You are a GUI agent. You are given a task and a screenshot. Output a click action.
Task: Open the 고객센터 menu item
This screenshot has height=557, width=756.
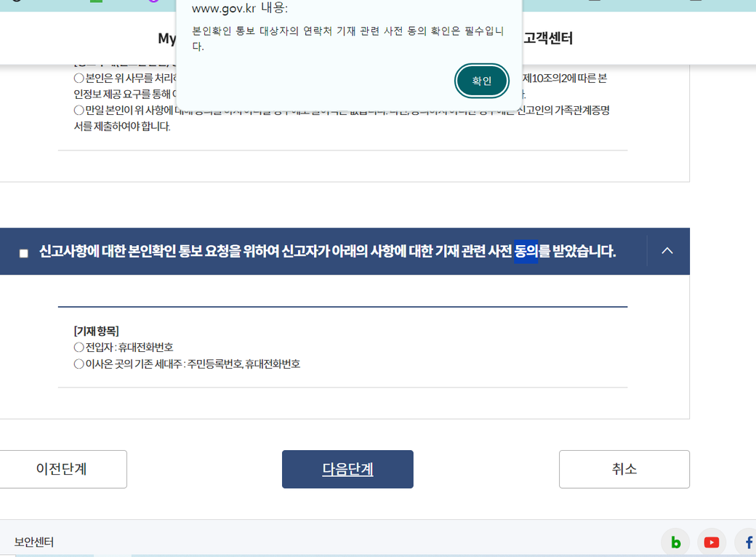(x=548, y=39)
